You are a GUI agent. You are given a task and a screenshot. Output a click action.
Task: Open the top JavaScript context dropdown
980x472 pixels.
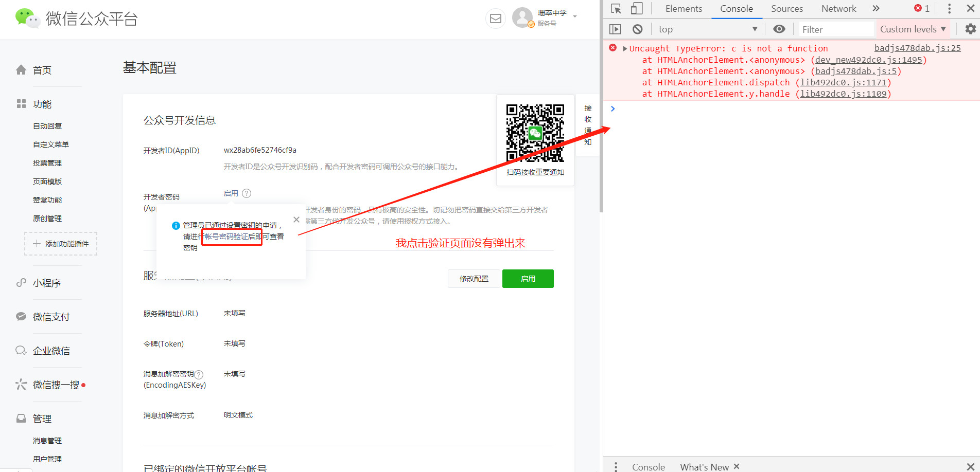708,29
